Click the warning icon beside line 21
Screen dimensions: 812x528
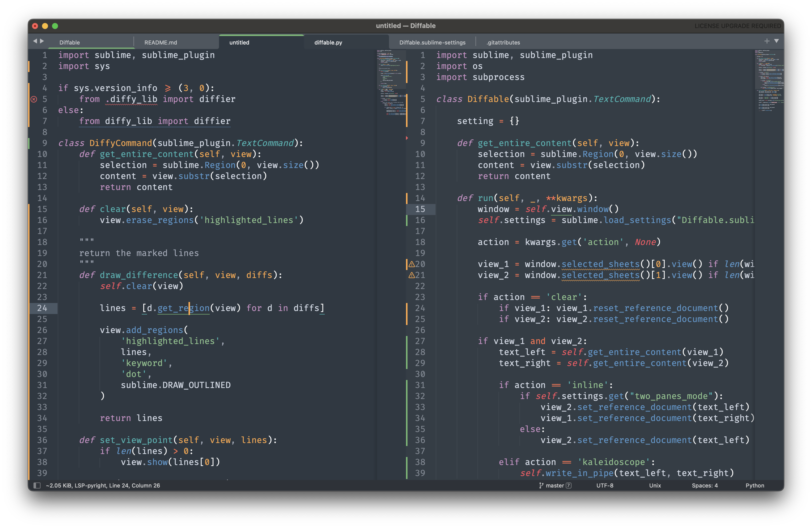tap(411, 275)
